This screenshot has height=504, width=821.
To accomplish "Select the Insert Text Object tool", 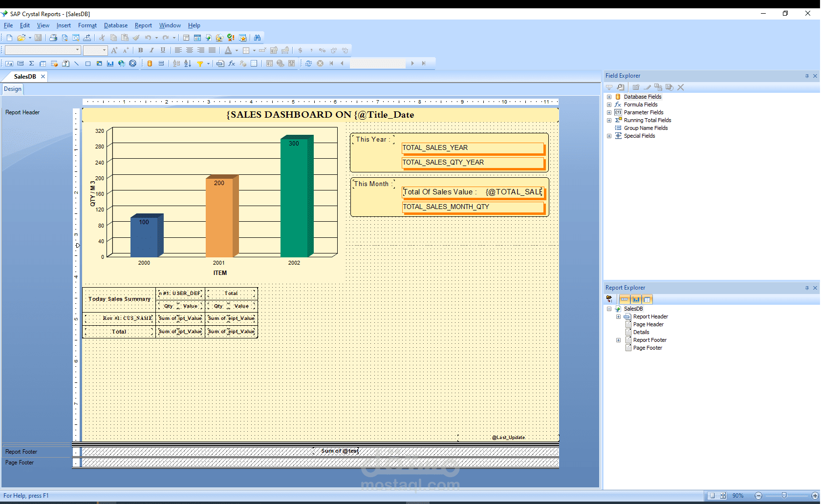I will pos(9,63).
